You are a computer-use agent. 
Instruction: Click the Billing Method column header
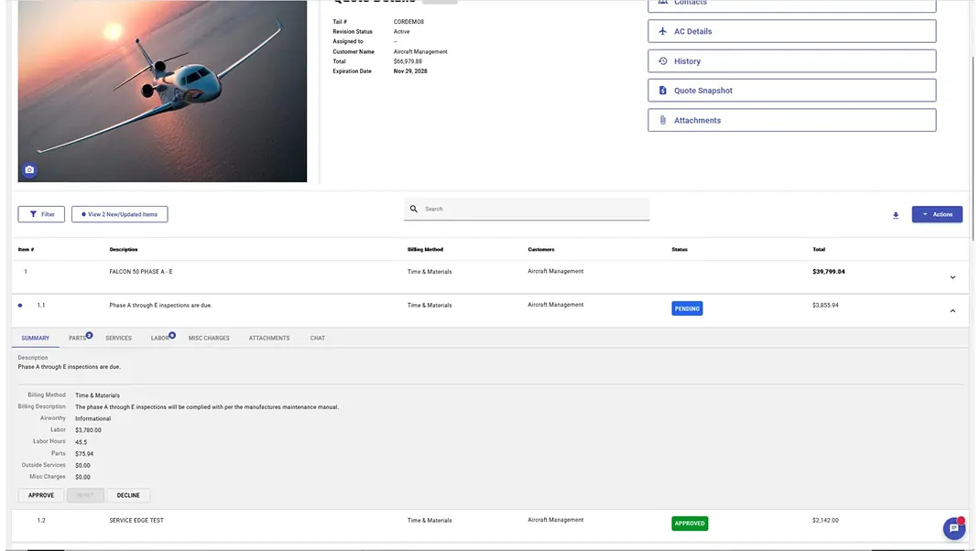pyautogui.click(x=425, y=249)
